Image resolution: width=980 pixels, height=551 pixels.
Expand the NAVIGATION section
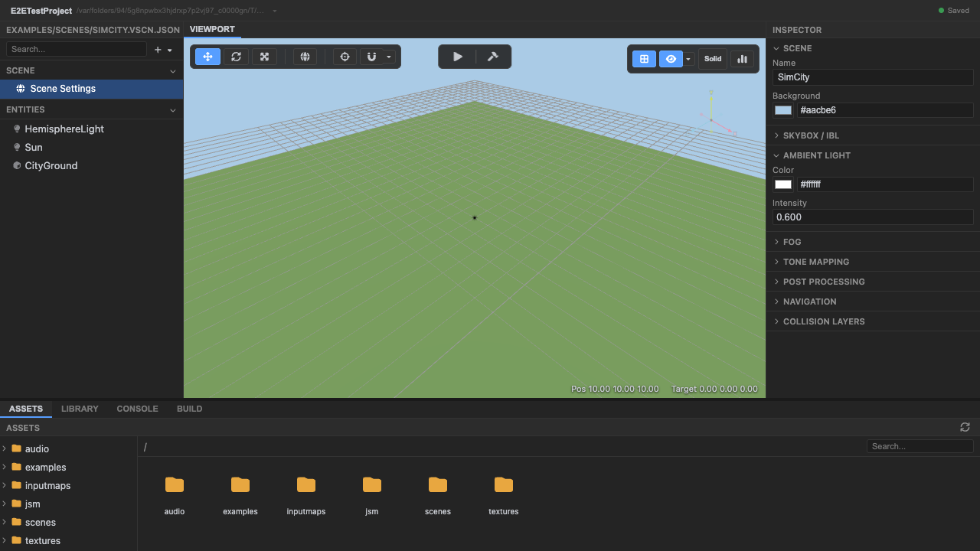click(x=873, y=302)
